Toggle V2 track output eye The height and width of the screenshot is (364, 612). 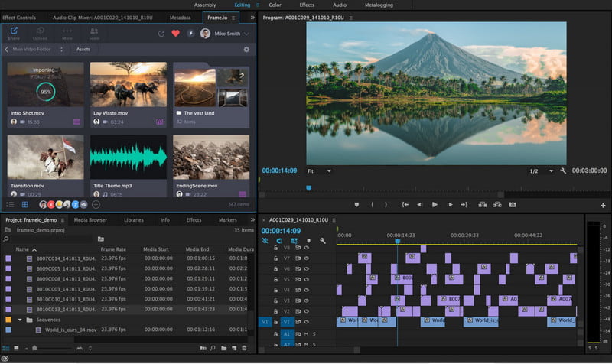(x=307, y=311)
